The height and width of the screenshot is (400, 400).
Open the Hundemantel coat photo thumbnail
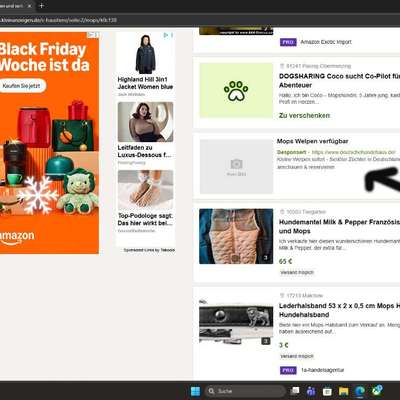[x=236, y=236]
